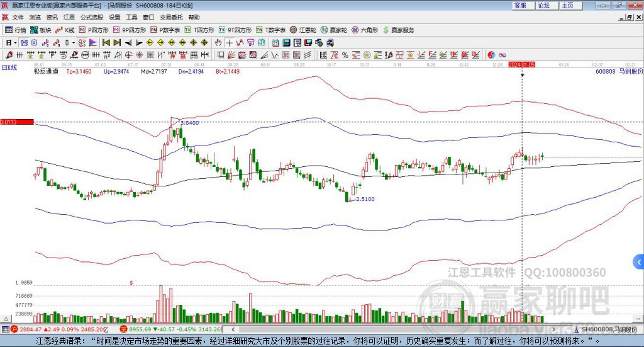Open the T数字表 tool

270,30
